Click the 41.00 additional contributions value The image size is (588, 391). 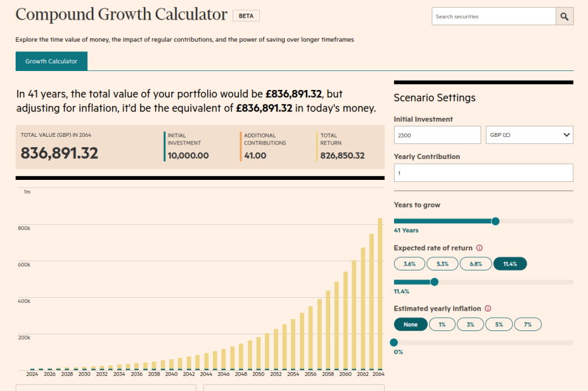click(x=255, y=155)
